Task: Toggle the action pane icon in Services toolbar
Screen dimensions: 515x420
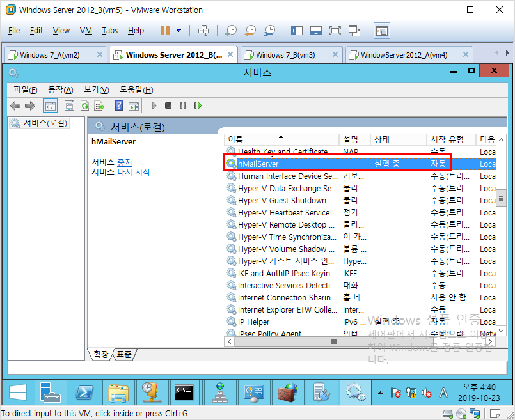Action: [x=134, y=105]
